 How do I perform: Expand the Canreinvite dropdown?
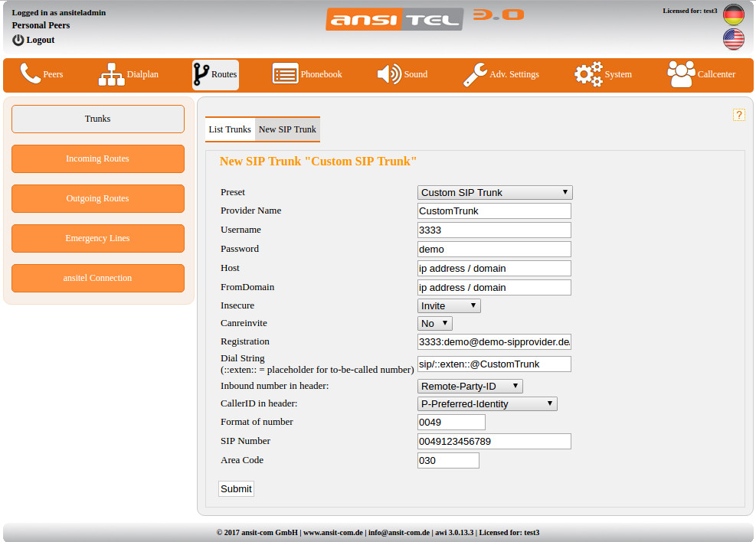point(434,324)
